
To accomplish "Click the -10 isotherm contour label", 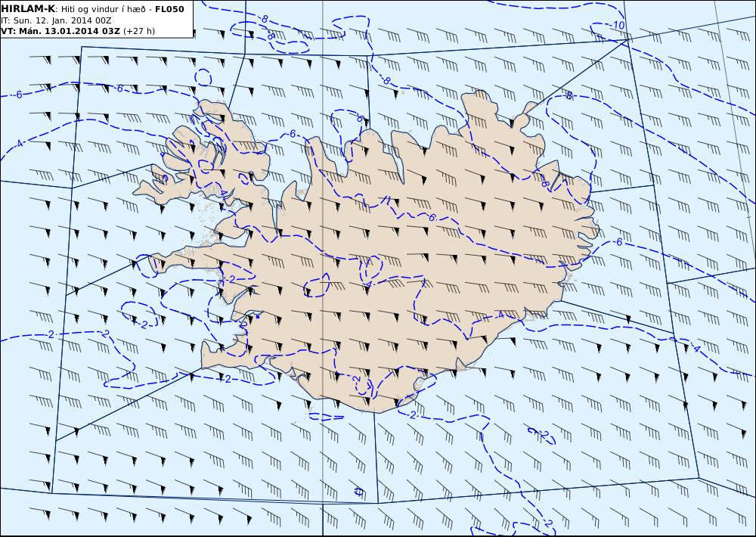I will (616, 25).
